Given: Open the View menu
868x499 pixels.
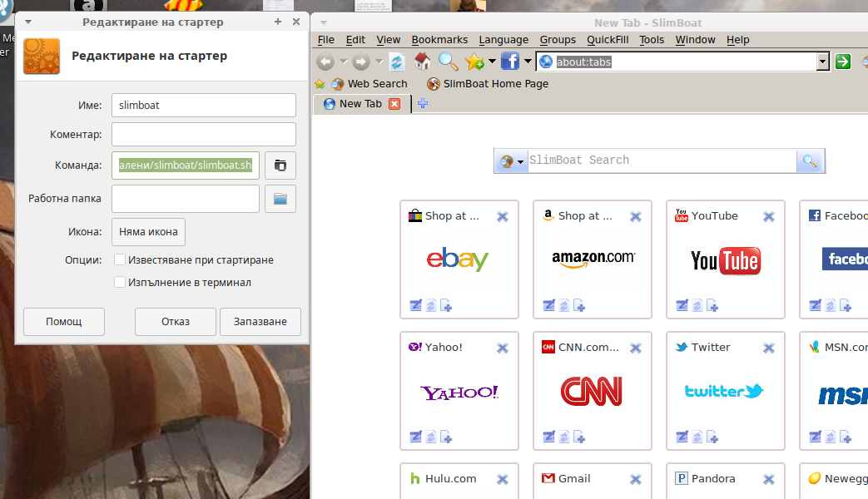Looking at the screenshot, I should (x=389, y=40).
